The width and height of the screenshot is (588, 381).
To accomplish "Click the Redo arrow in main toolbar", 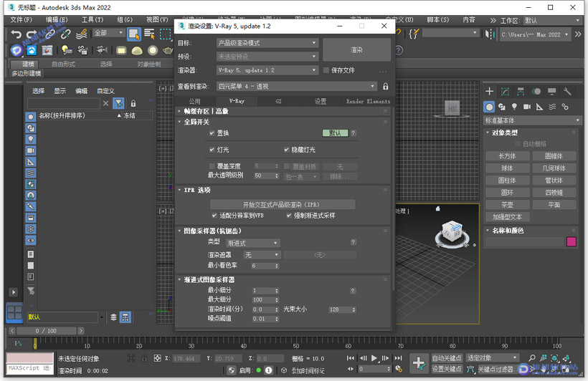I will [32, 34].
